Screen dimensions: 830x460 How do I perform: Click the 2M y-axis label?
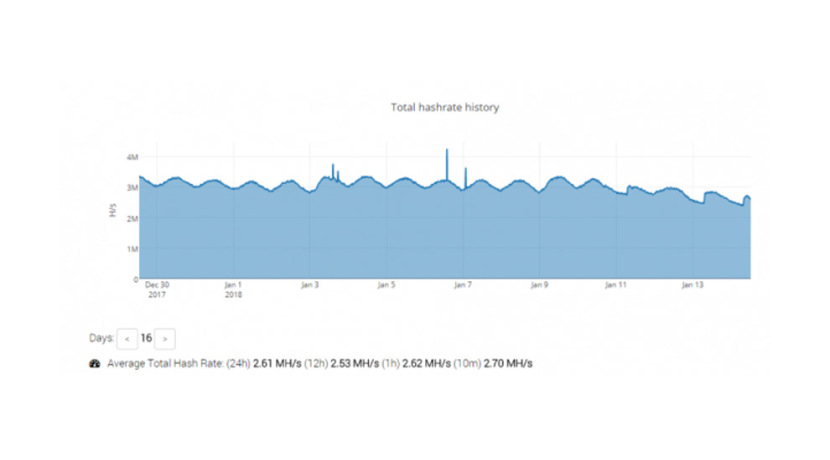pos(132,219)
